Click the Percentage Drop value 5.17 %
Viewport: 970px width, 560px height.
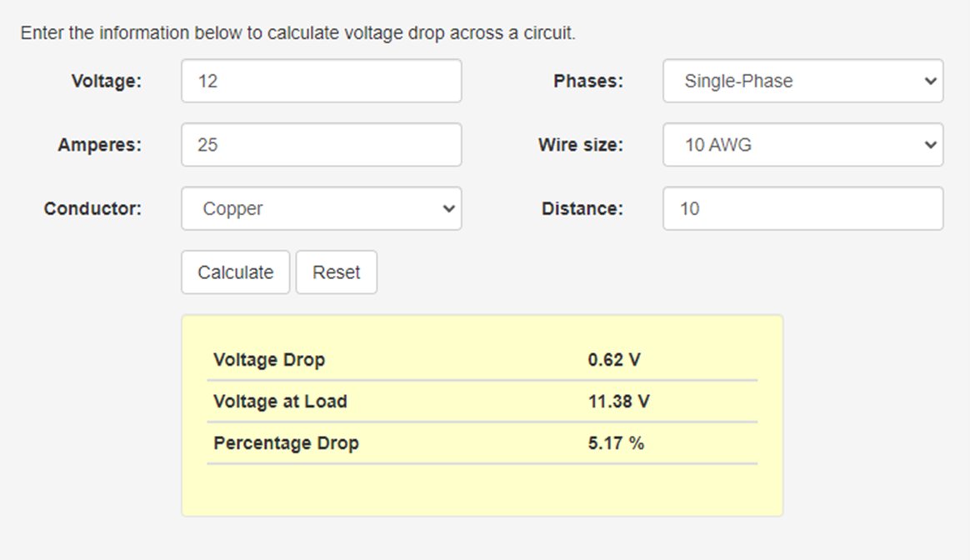tap(616, 443)
